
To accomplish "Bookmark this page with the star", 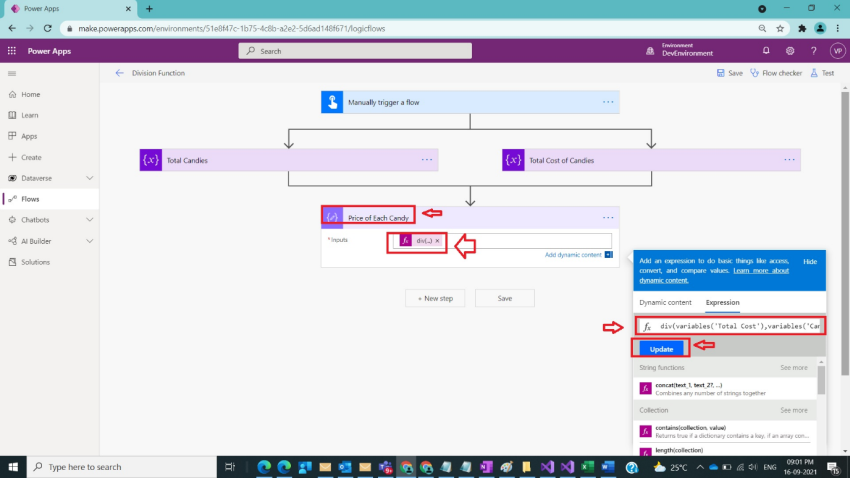I will [x=780, y=28].
